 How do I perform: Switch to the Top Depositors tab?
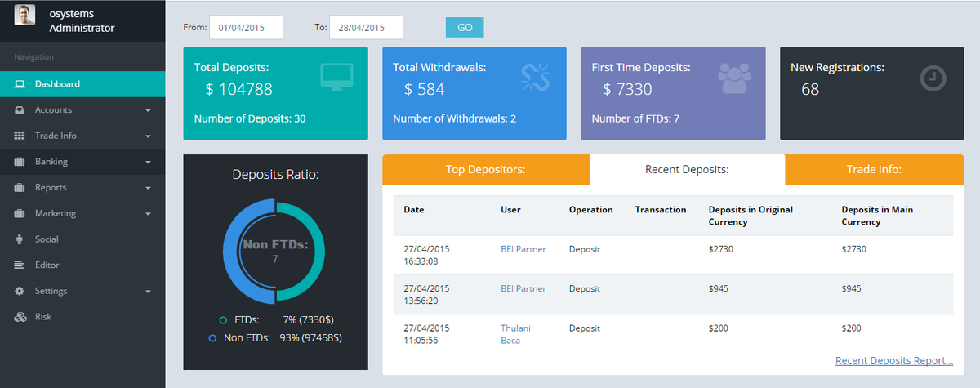485,170
